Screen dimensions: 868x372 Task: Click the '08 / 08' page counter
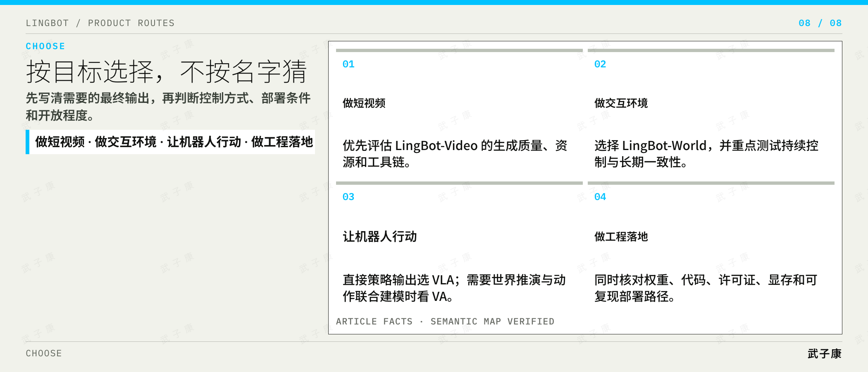[820, 23]
